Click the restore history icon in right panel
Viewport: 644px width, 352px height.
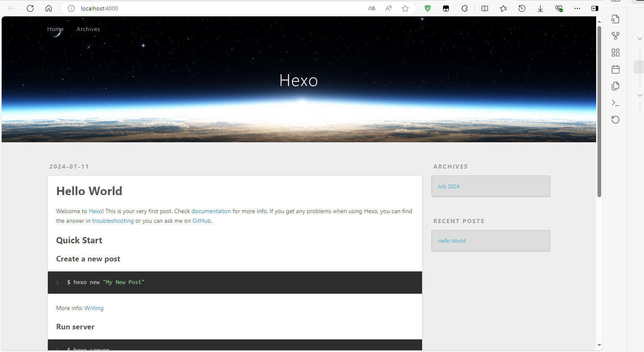point(615,120)
